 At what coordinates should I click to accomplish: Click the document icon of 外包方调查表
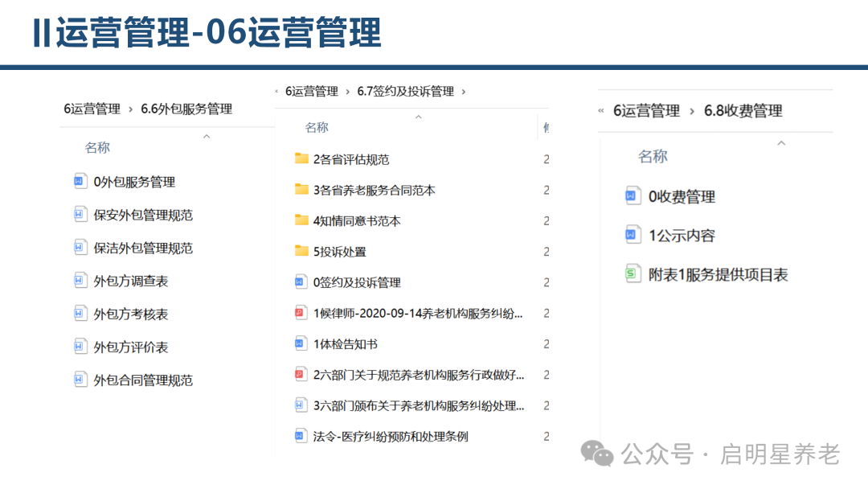pyautogui.click(x=80, y=281)
